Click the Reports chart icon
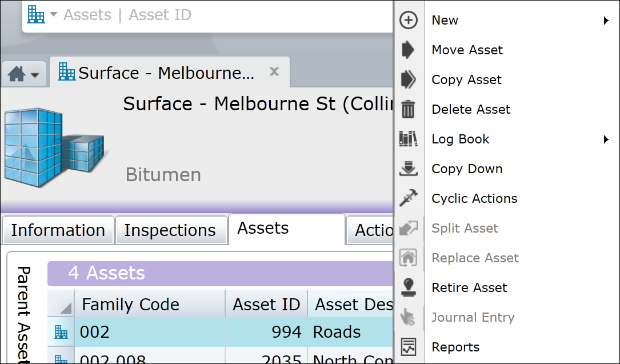620x364 pixels. 409,347
